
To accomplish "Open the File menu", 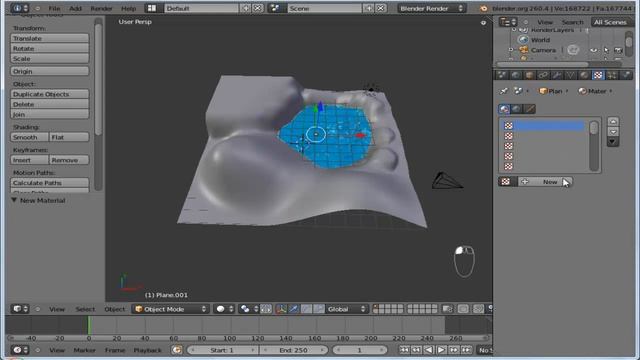I will [54, 8].
